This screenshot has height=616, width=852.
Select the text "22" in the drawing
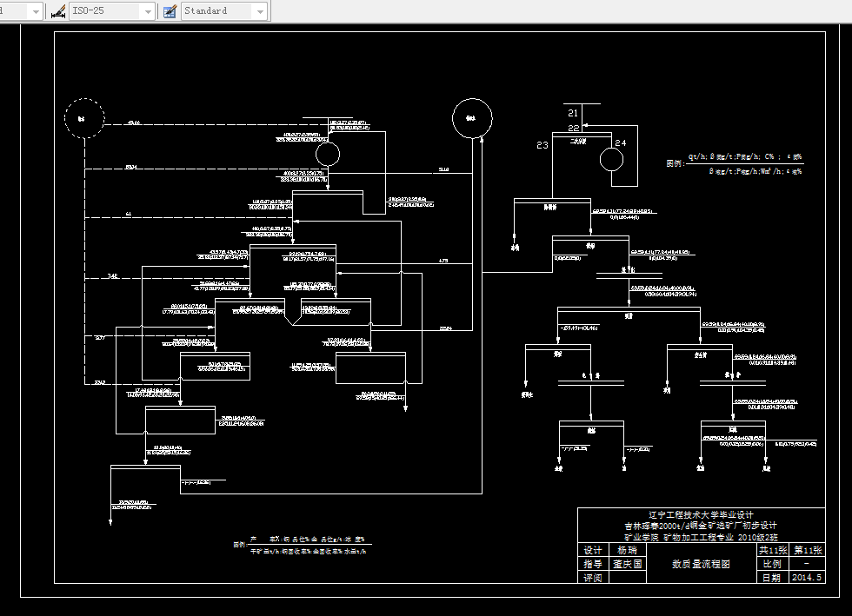coord(573,129)
